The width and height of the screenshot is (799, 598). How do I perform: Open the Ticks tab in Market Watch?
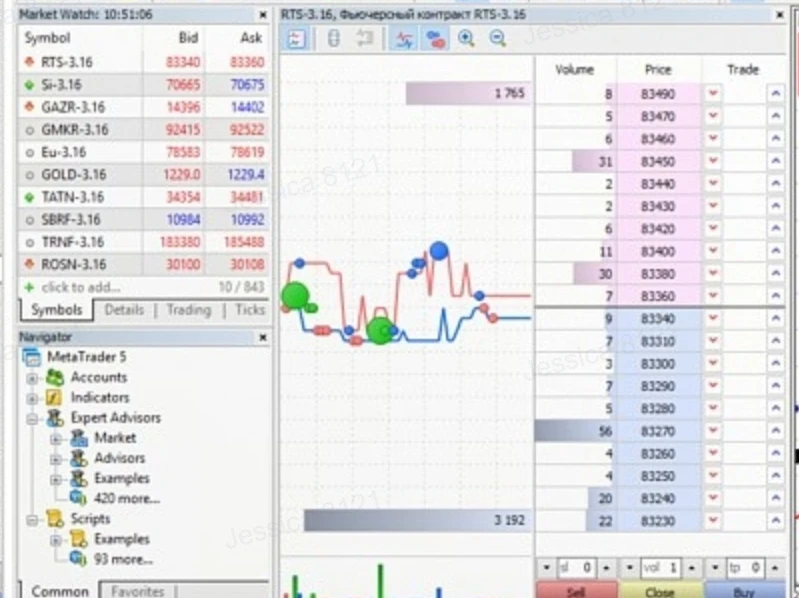tap(250, 310)
